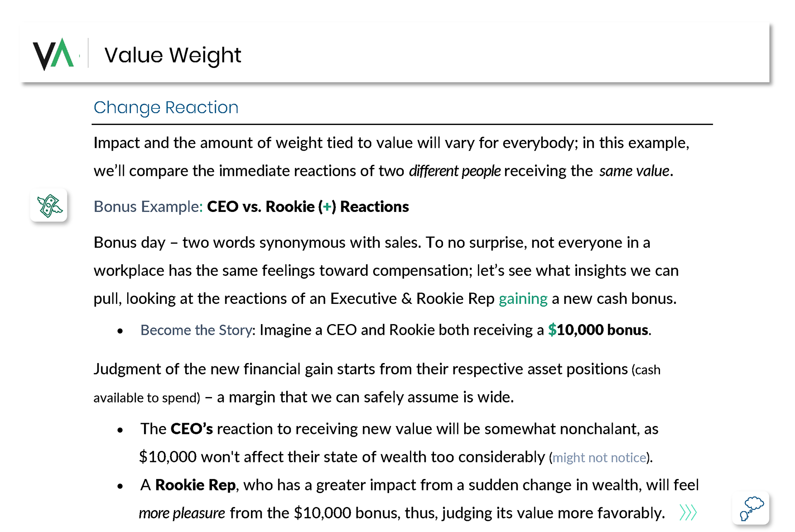Click the CEO vs. Rookie Reactions heading
795x532 pixels.
tap(308, 207)
